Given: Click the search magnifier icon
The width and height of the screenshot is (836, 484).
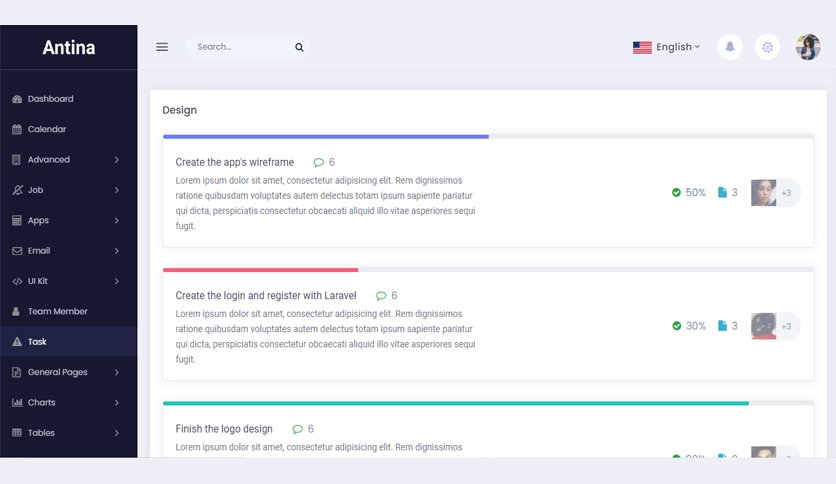Looking at the screenshot, I should click(x=299, y=47).
